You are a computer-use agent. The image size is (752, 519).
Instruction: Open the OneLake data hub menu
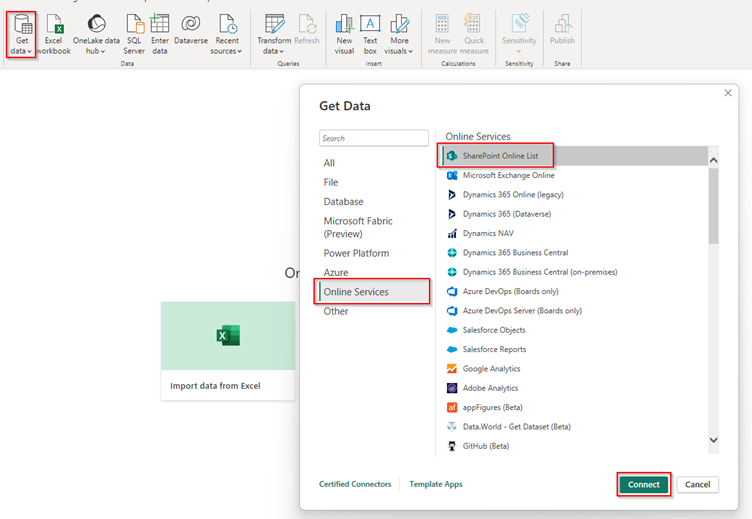(x=96, y=35)
